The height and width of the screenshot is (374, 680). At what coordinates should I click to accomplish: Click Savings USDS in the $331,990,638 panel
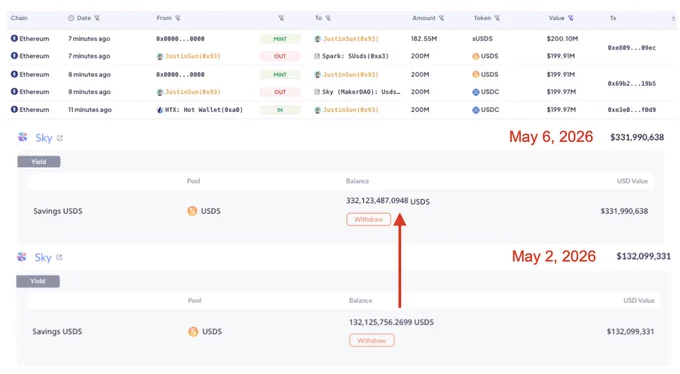click(x=58, y=211)
